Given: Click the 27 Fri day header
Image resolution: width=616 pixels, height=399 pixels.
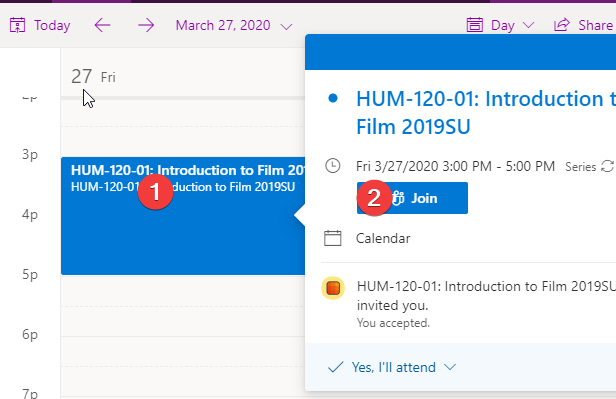Looking at the screenshot, I should coord(94,76).
